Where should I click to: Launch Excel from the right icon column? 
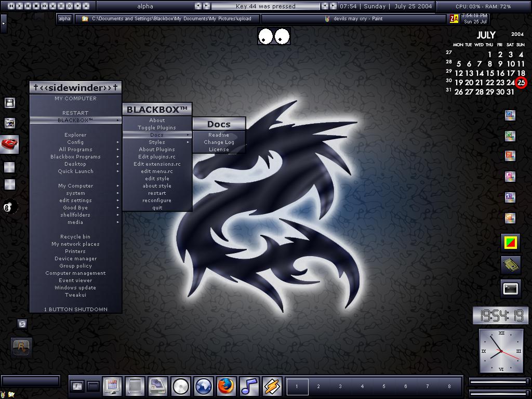click(x=510, y=136)
